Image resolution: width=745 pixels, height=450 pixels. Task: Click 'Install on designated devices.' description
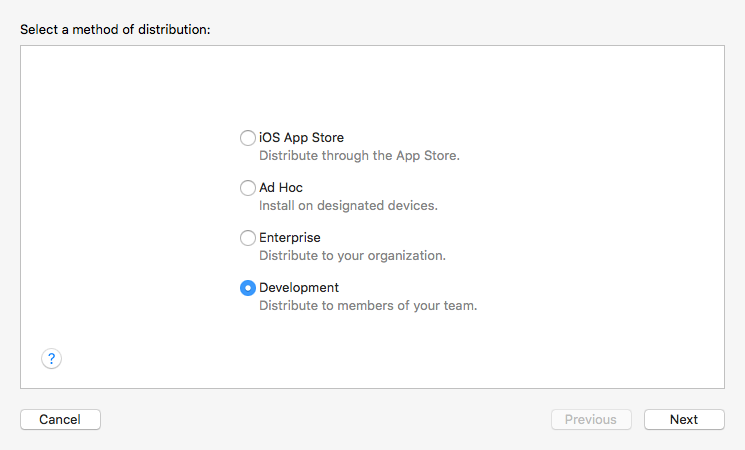[348, 206]
